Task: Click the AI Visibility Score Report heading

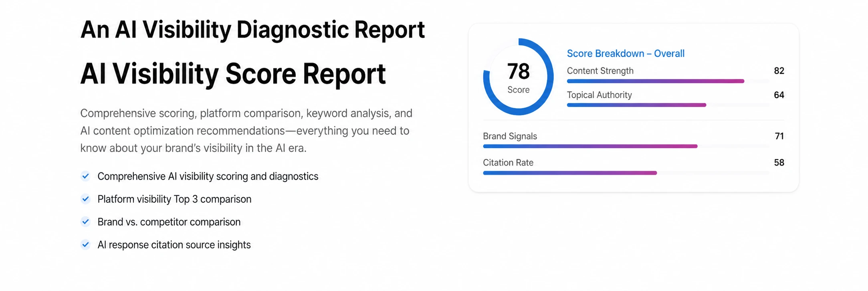Action: tap(233, 74)
